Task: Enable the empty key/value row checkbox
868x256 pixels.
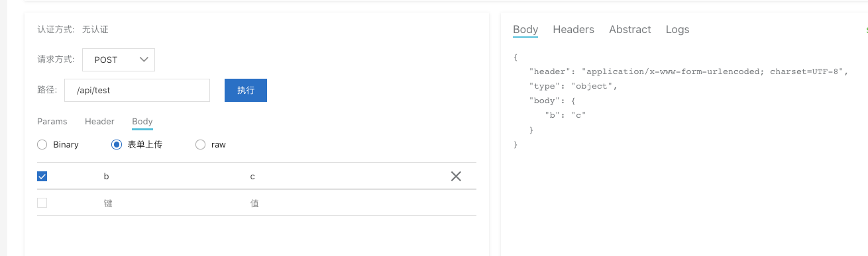Action: coord(42,203)
